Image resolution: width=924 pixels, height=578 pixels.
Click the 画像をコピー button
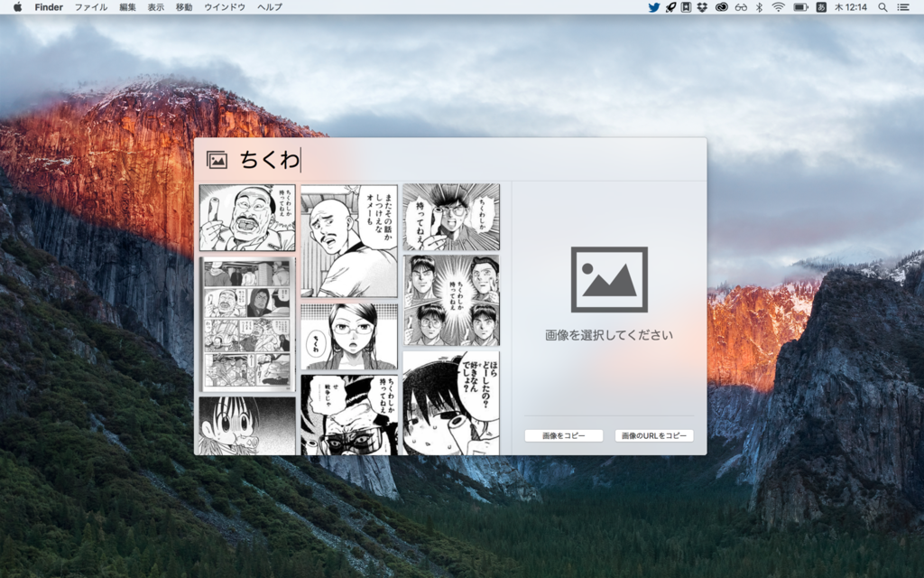click(564, 435)
